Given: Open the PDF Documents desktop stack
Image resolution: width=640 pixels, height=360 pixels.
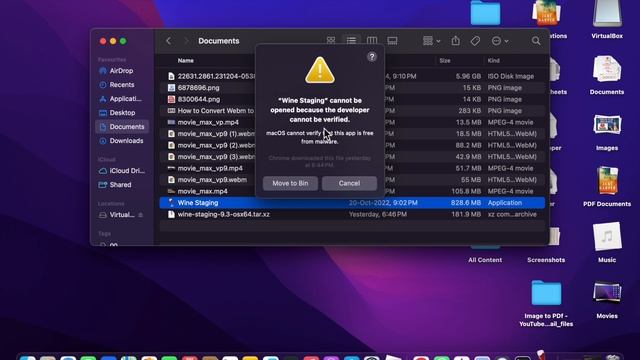Looking at the screenshot, I should [x=607, y=187].
